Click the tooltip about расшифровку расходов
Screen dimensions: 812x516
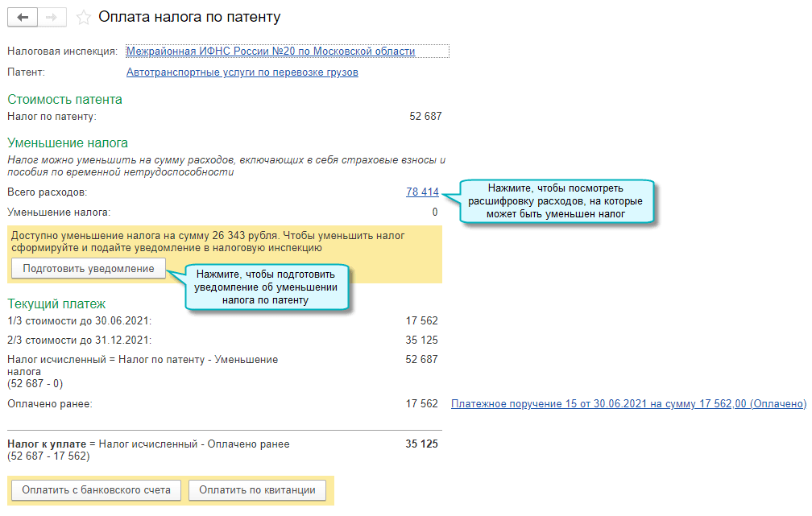(x=556, y=201)
